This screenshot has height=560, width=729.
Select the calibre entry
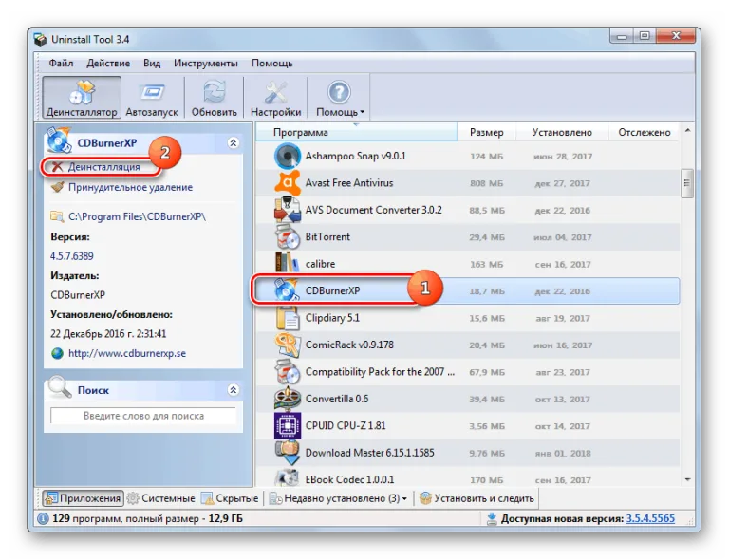467,264
